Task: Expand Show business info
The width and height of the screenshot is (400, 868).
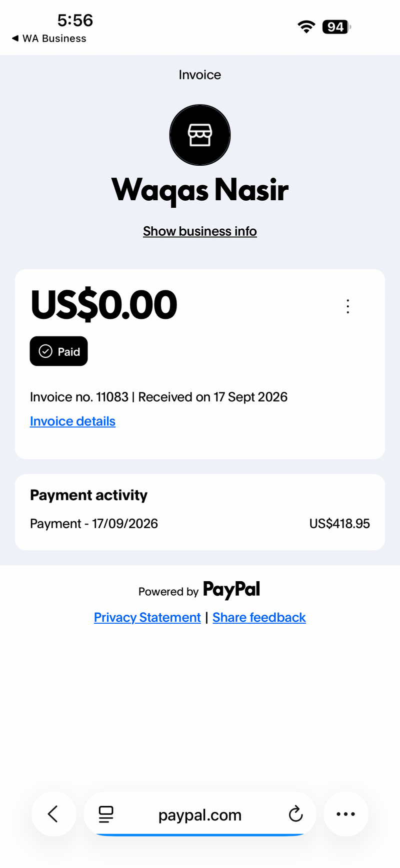Action: click(200, 231)
